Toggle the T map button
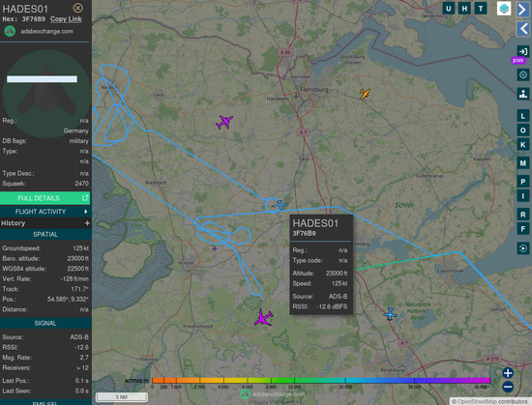The image size is (532, 405). 481,9
